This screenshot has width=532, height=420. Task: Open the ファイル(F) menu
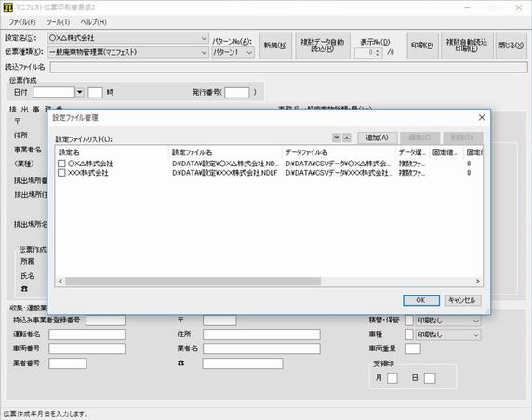coord(22,22)
